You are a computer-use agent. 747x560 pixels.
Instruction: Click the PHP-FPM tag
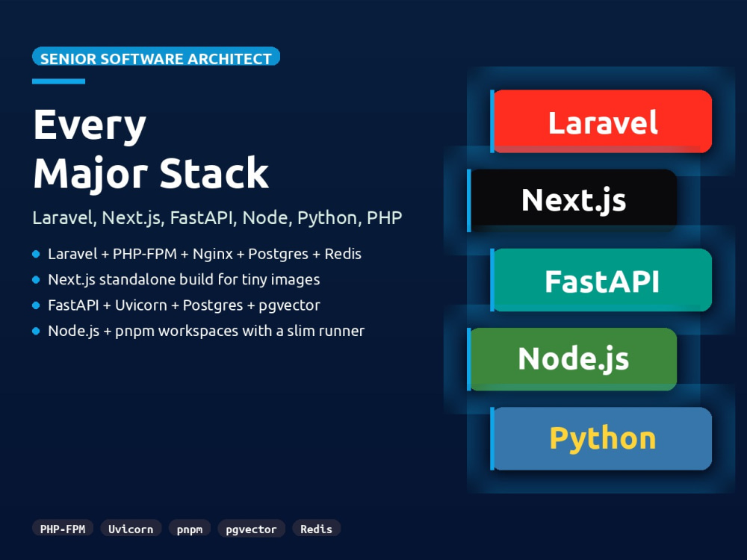click(63, 529)
